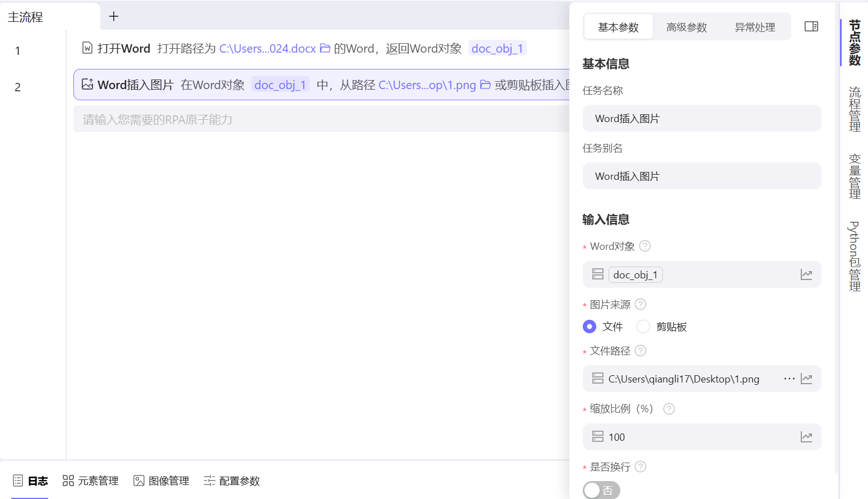Click the panel layout icon beside 异常处理 tab

point(811,26)
